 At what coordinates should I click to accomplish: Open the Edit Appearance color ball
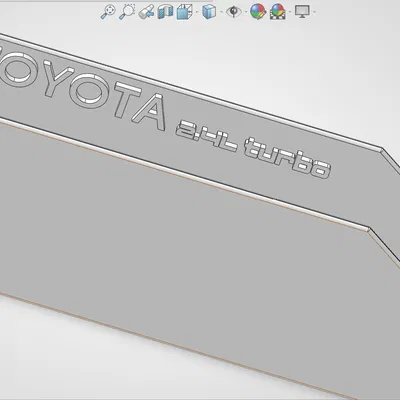click(x=258, y=12)
